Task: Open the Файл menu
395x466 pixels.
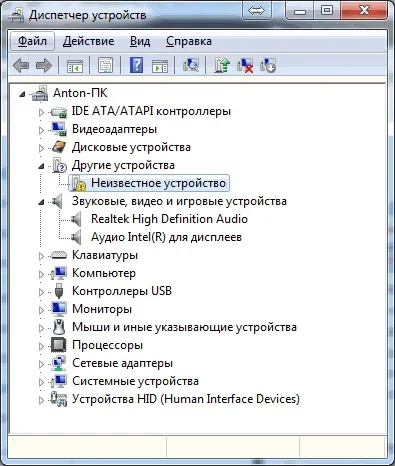Action: tap(32, 41)
